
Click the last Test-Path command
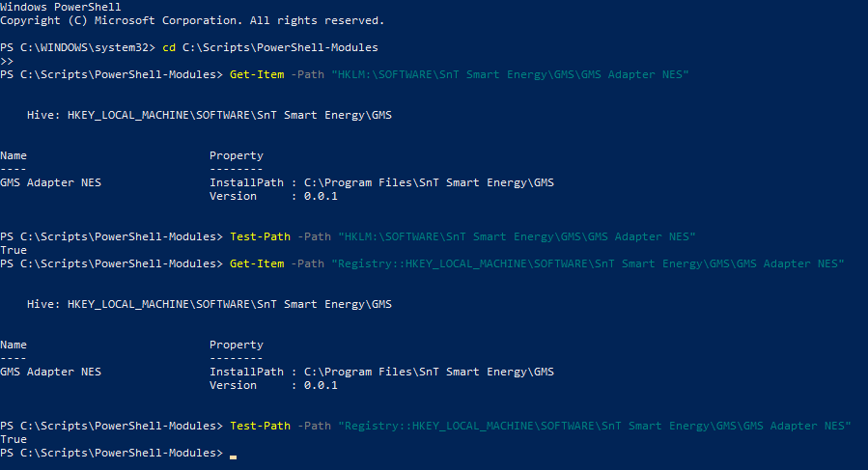pos(260,427)
